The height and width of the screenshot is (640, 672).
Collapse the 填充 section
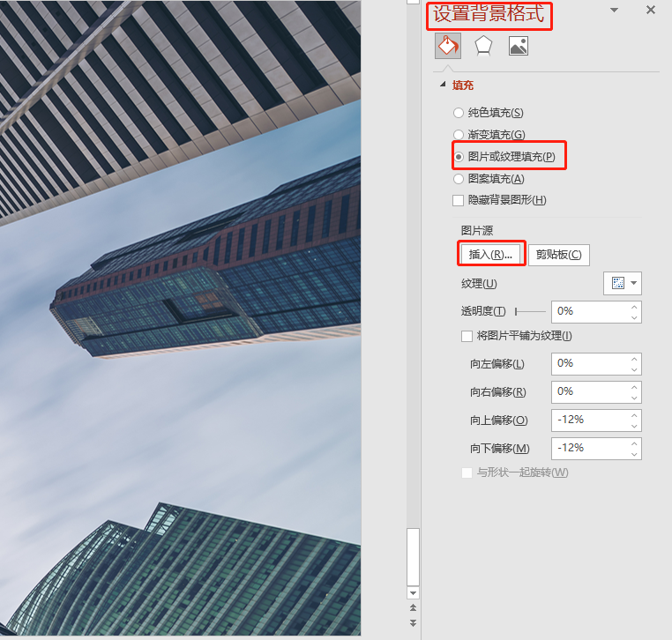[443, 85]
